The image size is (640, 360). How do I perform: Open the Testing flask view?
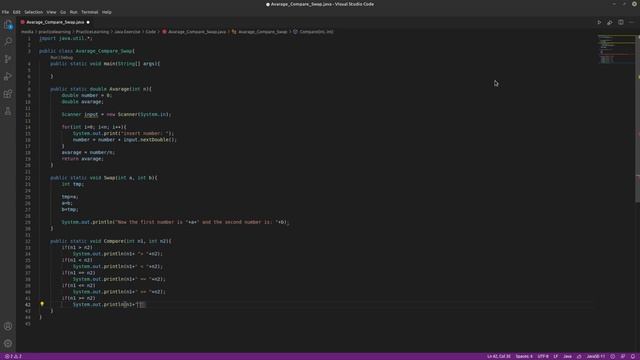pos(8,111)
